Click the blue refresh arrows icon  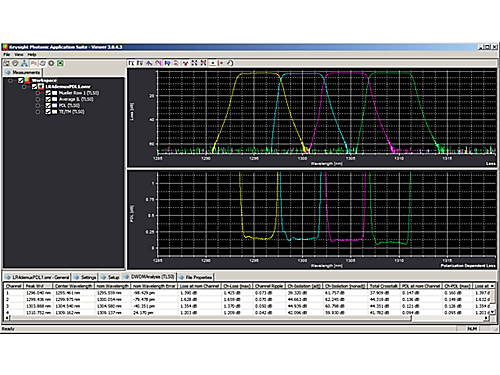tap(42, 63)
